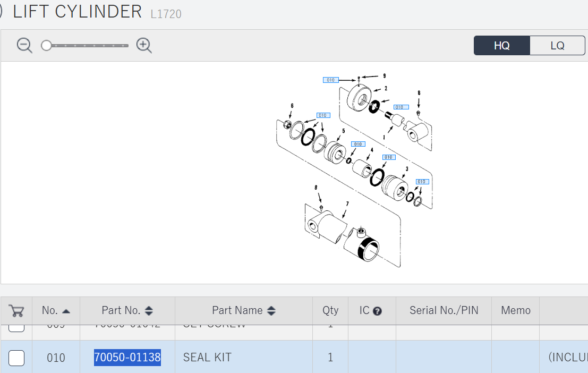This screenshot has width=588, height=373.
Task: Click the 010 callout beside the rod seal
Action: click(401, 107)
